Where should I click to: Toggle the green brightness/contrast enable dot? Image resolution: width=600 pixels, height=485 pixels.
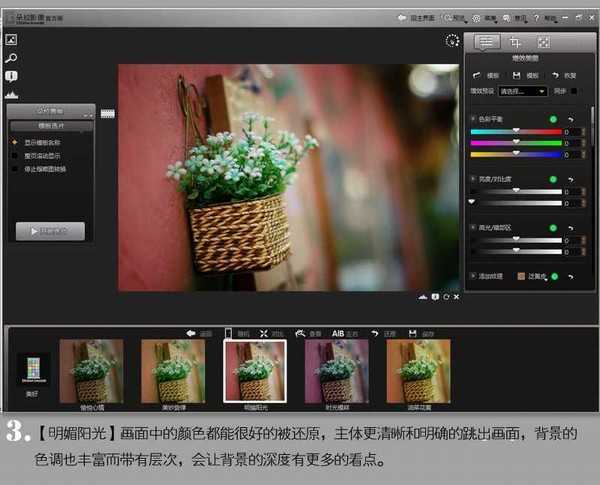[552, 178]
